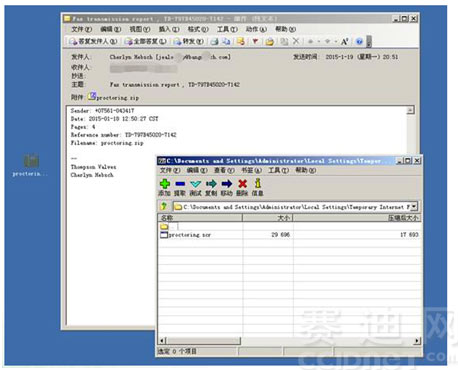
Task: Click the sender name Charlyn Mebuch in the email header
Action: coord(131,57)
